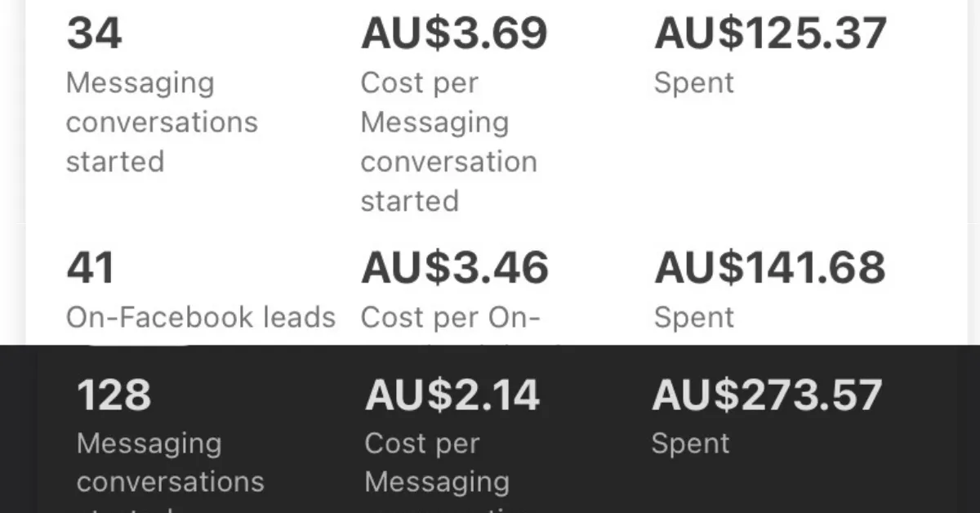This screenshot has width=980, height=513.
Task: Click the 41 leads count
Action: [91, 268]
